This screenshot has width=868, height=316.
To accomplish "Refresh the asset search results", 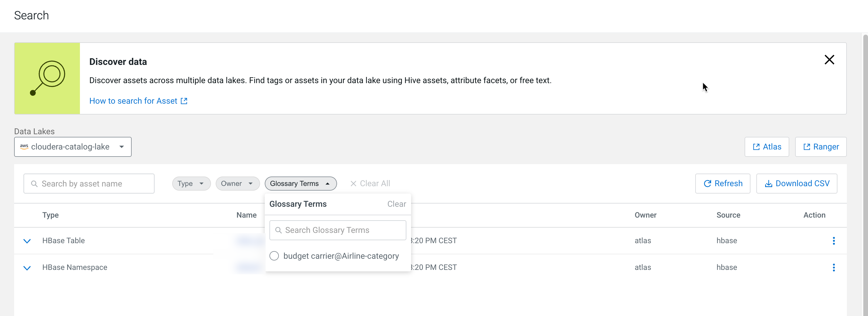I will click(723, 184).
